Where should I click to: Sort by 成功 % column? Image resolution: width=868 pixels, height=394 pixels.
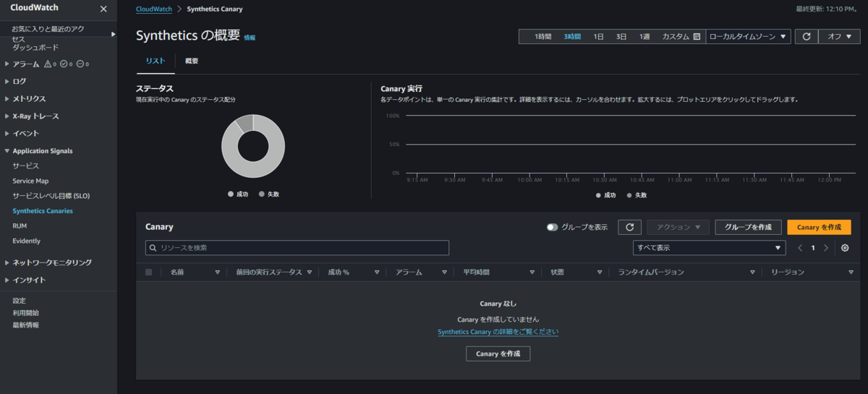[377, 273]
